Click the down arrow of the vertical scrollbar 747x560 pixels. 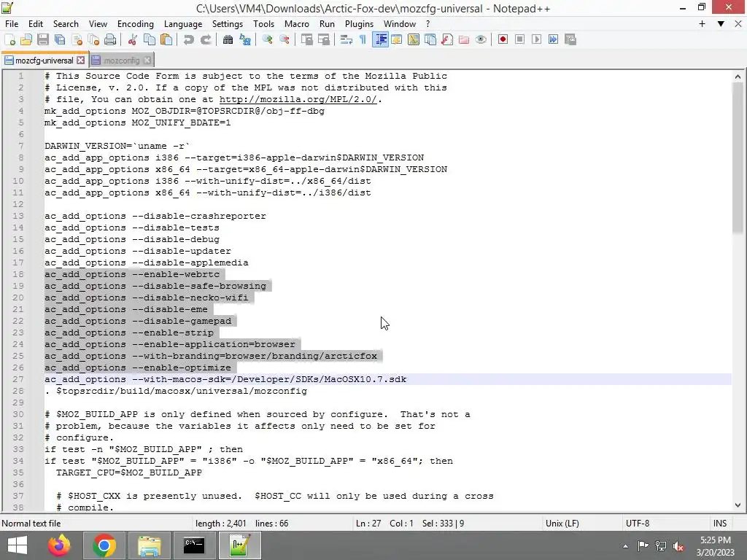point(738,506)
